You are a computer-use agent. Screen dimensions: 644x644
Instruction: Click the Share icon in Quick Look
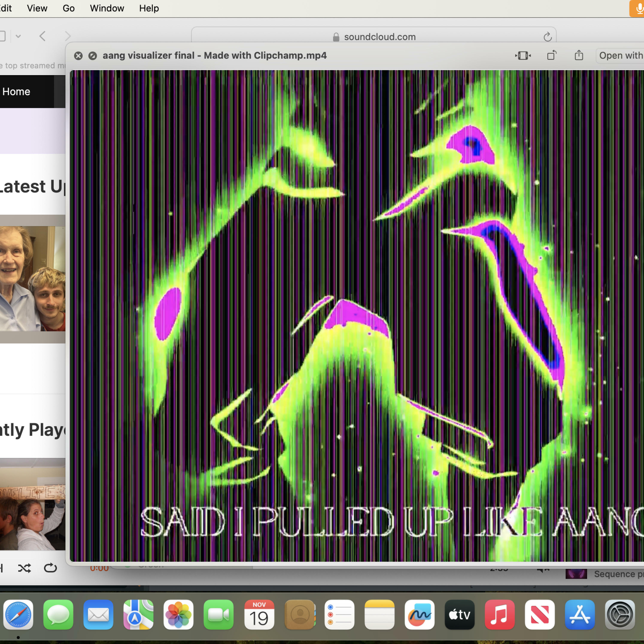(x=579, y=55)
